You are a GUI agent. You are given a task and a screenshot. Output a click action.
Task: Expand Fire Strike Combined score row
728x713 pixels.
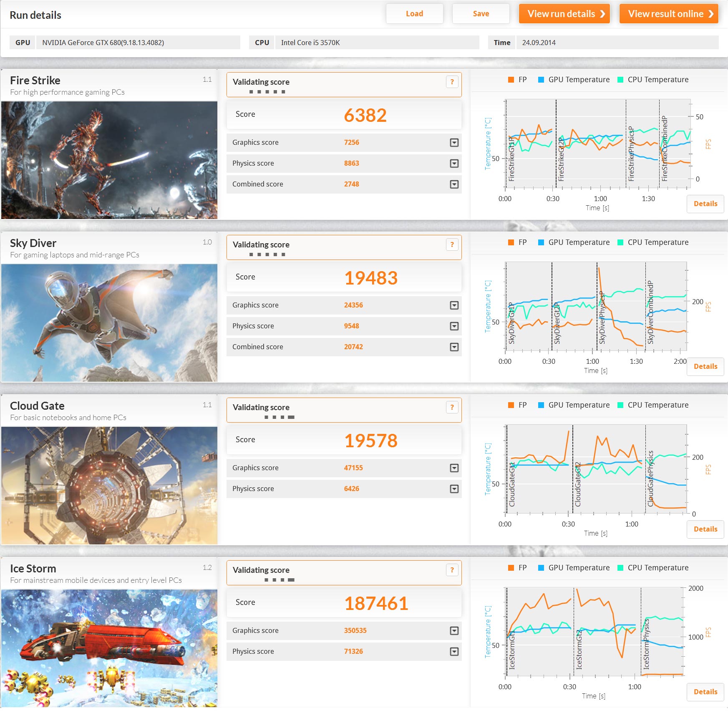click(x=454, y=184)
